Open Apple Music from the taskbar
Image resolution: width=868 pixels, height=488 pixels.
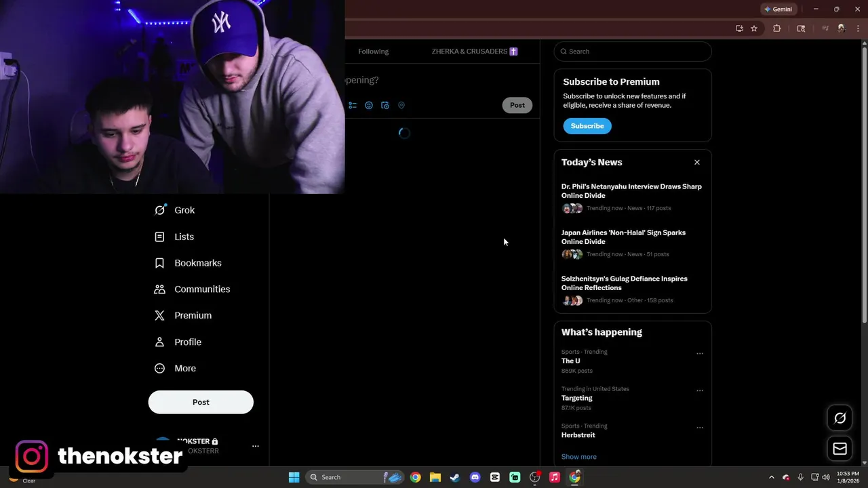[x=555, y=477]
